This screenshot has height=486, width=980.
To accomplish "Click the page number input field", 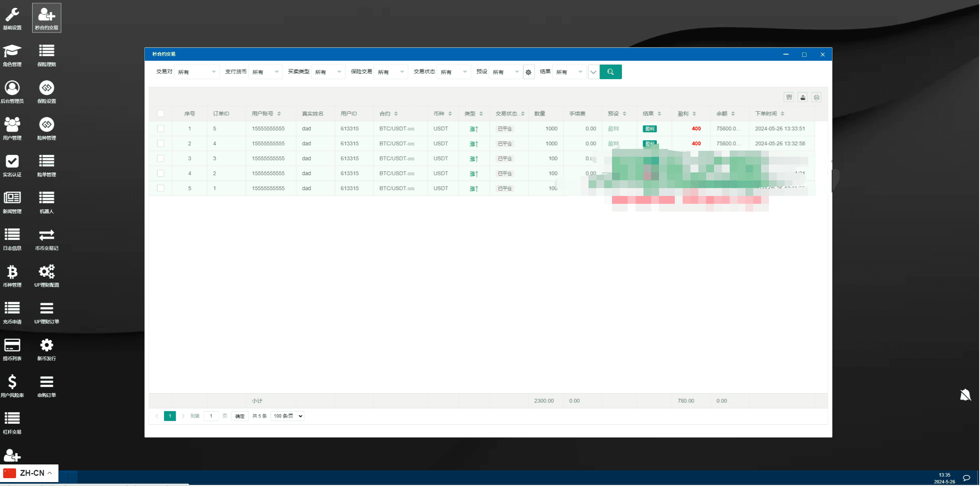I will (x=211, y=416).
